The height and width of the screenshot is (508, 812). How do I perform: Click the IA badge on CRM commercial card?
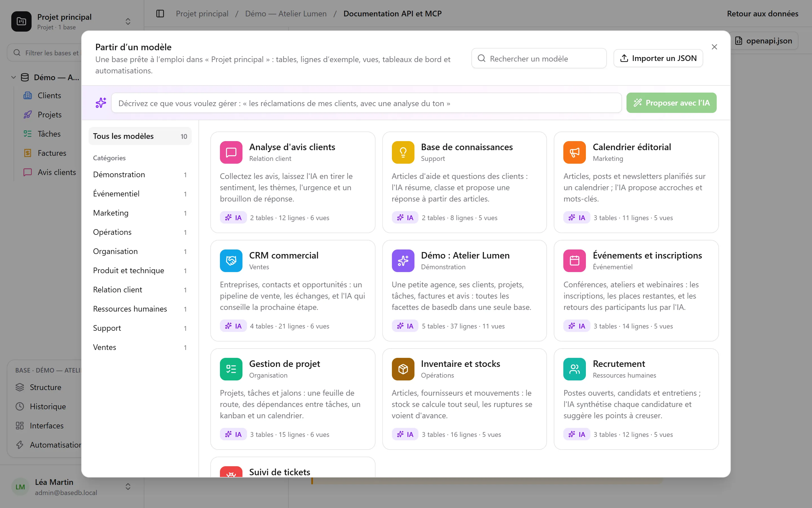pos(233,326)
